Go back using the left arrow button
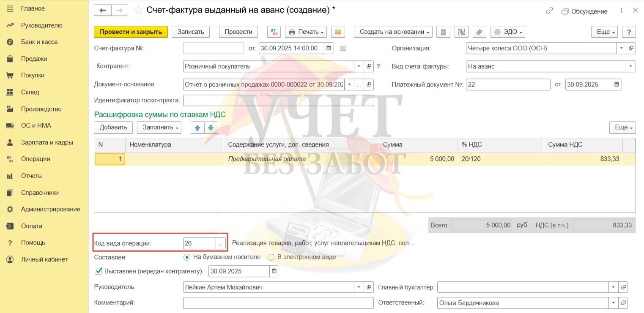Image resolution: width=644 pixels, height=313 pixels. tap(102, 10)
